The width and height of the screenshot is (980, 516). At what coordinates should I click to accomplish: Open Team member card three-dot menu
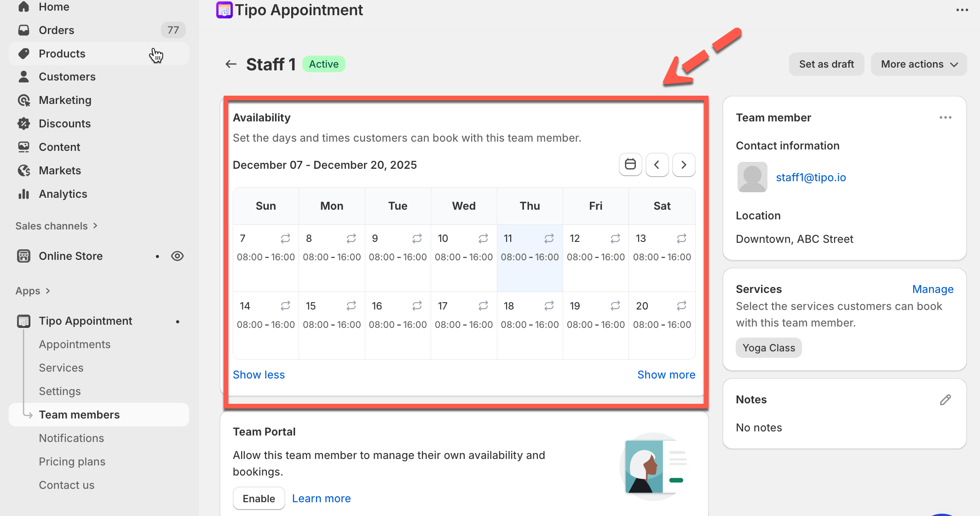point(945,118)
